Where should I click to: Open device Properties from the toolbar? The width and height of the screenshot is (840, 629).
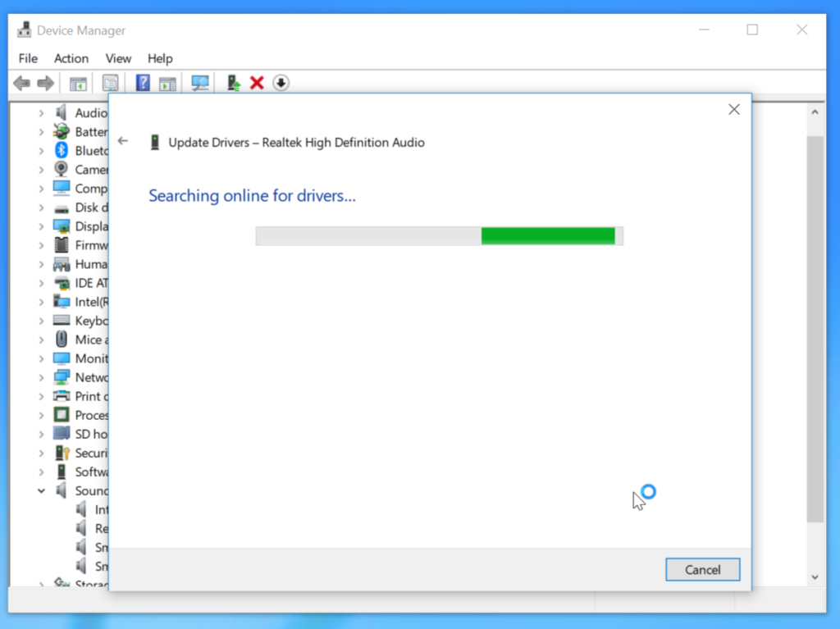tap(111, 82)
